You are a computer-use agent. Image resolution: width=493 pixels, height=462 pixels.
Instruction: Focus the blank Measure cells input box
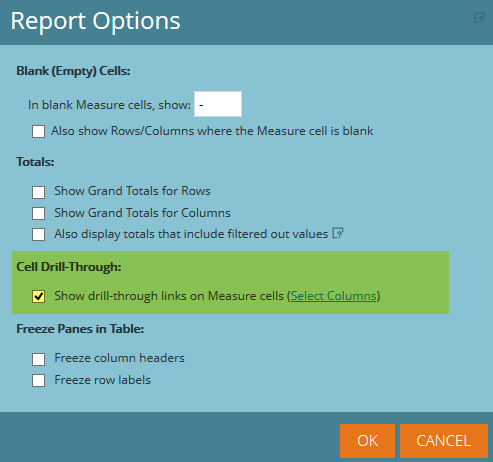click(x=218, y=104)
